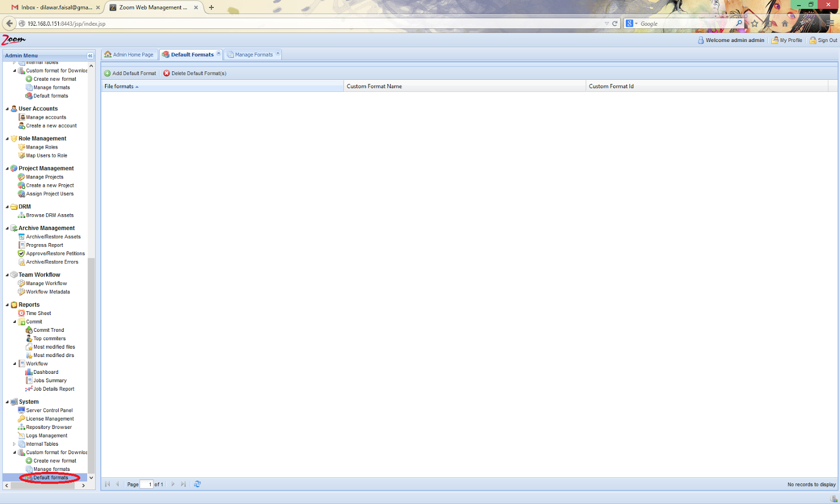Click the Google search box
840x504 pixels.
point(686,24)
